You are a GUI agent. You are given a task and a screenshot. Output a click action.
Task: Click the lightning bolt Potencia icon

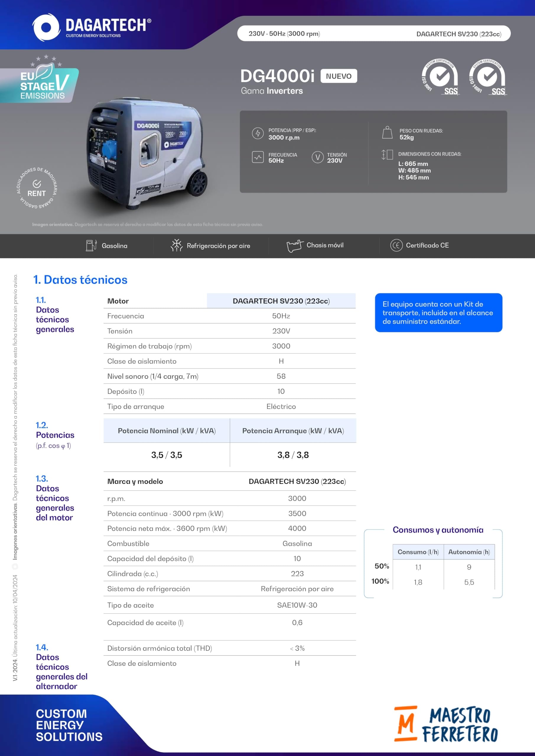(x=258, y=133)
